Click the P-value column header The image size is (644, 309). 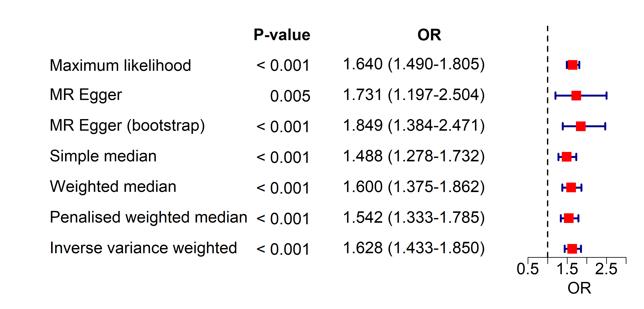[282, 35]
